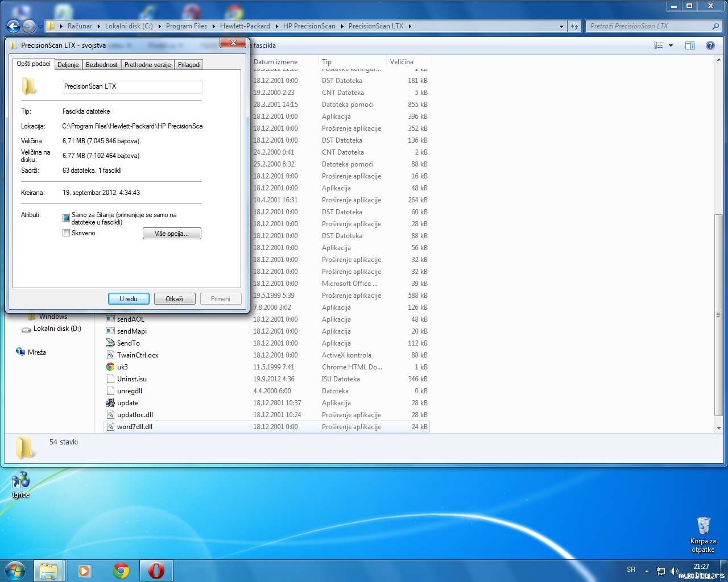Launch Opera from the taskbar
The width and height of the screenshot is (728, 582).
pyautogui.click(x=156, y=570)
